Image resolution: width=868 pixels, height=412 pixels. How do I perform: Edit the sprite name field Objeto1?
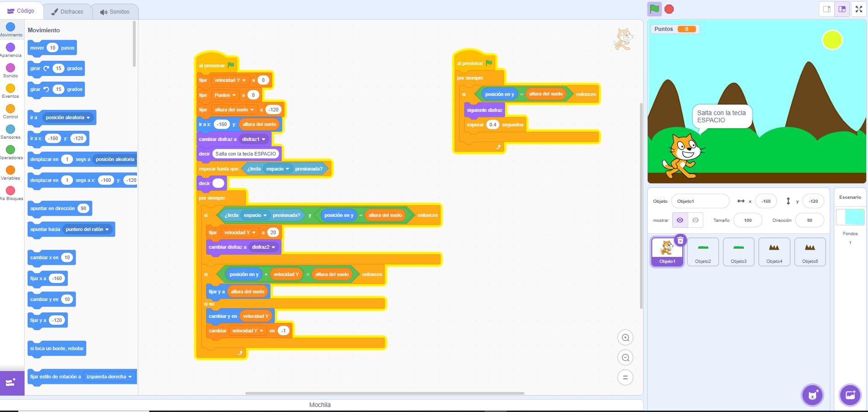click(700, 201)
